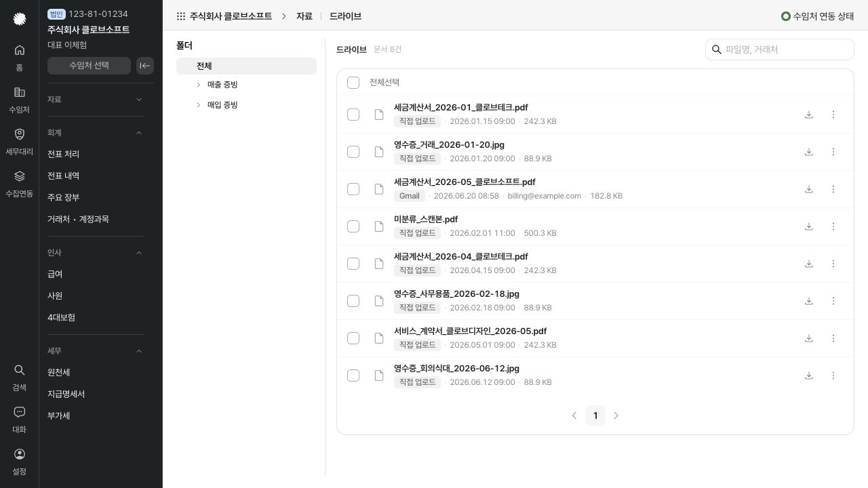This screenshot has height=488, width=868.
Task: Tick the checkbox for 세금계산서_2026-01_클로브테크.pdf
Action: tap(353, 115)
